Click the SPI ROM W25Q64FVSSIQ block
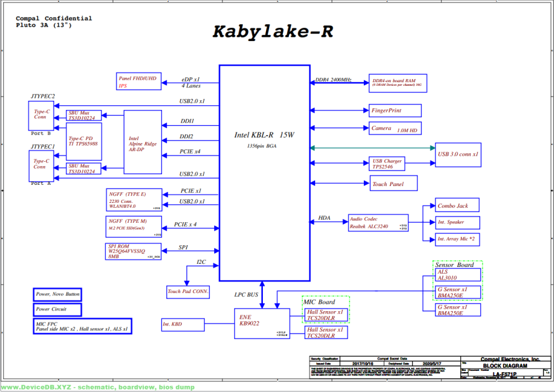The height and width of the screenshot is (392, 555). pos(133,251)
